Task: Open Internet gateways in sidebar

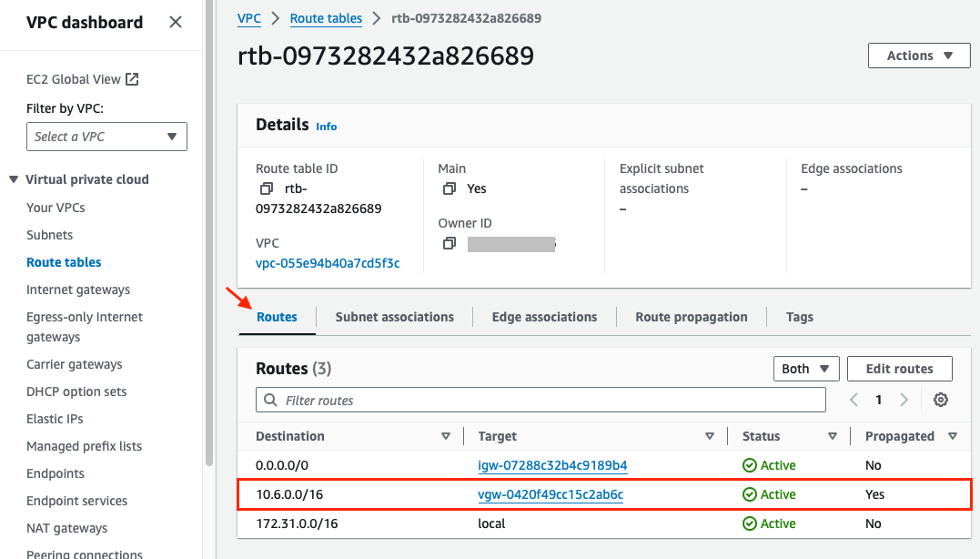Action: [x=78, y=290]
